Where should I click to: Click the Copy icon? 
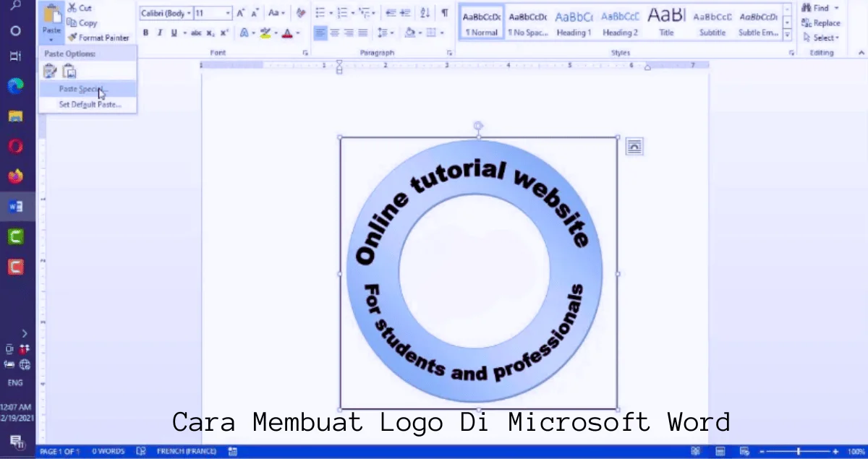tap(72, 22)
